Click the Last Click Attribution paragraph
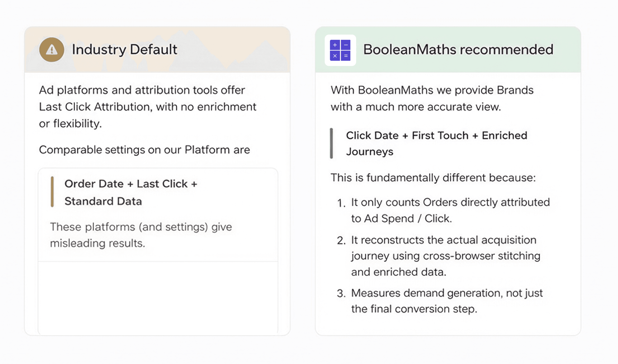Viewport: 618px width, 364px height. [x=147, y=107]
